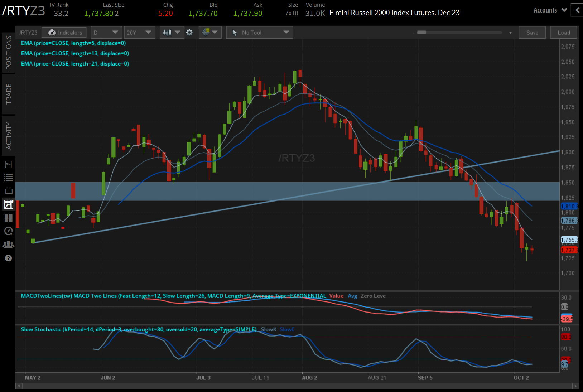
Task: Click the Ask price 1,737.90
Action: 248,14
